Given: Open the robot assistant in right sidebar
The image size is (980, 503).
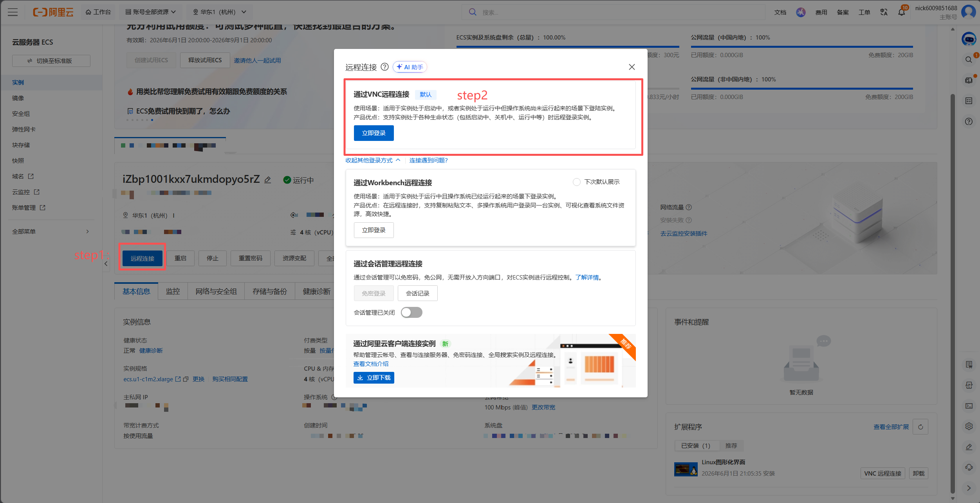Looking at the screenshot, I should click(x=969, y=39).
